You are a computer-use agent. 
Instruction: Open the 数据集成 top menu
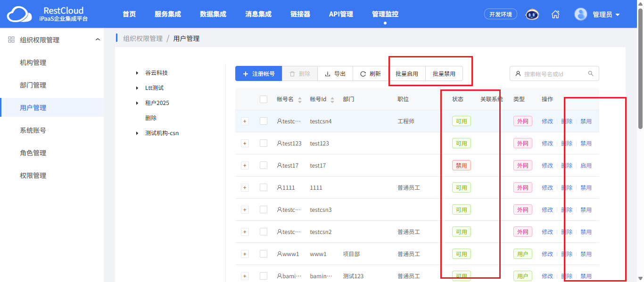213,14
